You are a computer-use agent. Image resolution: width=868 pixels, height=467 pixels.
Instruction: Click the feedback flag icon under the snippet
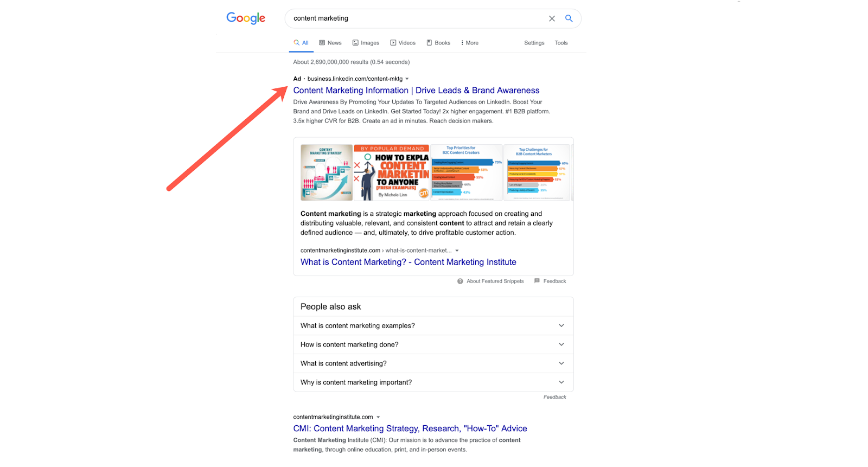coord(537,281)
